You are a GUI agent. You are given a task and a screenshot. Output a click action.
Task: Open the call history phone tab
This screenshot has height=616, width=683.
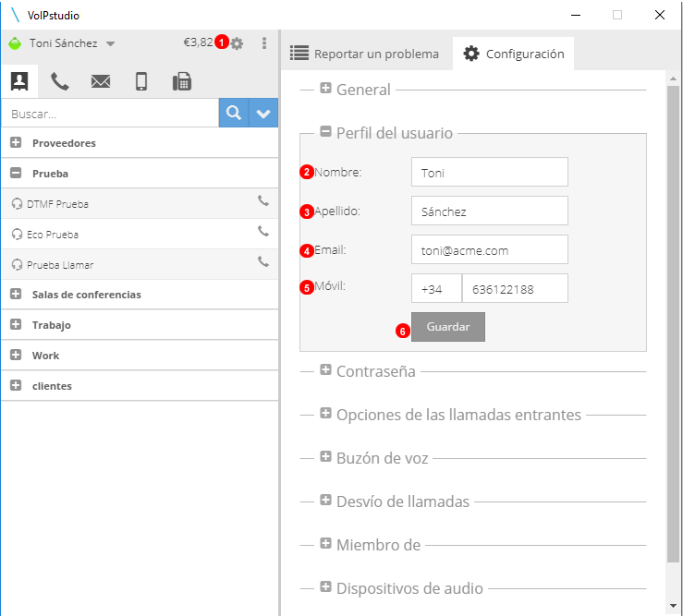coord(60,81)
